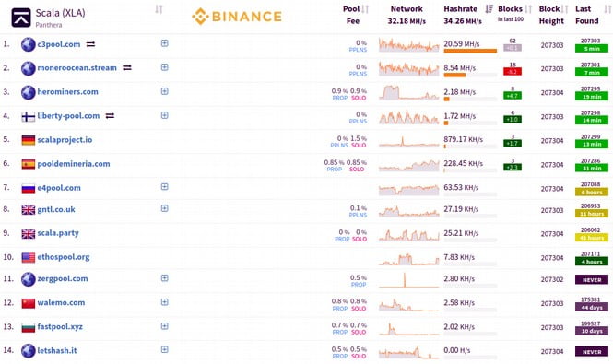This screenshot has width=613, height=364.
Task: Sort by Last Found column header
Action: [587, 15]
